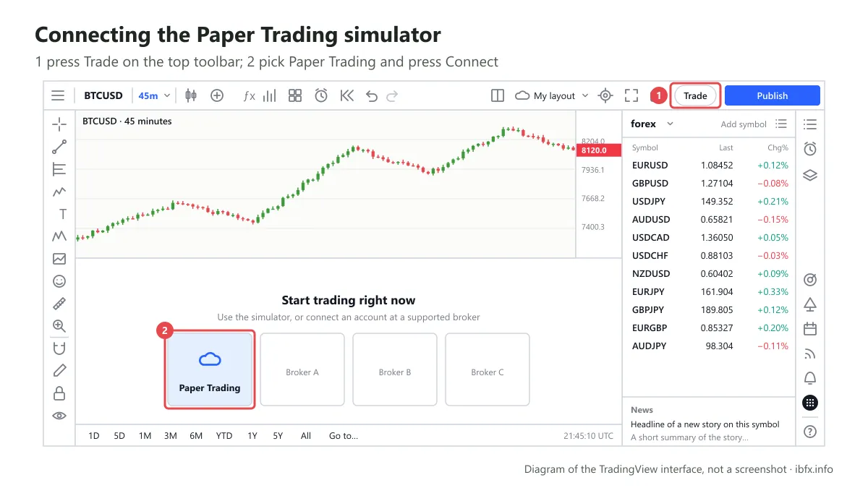Screen dimensions: 868x488
Task: Open the right sidebar help question icon
Action: click(810, 432)
